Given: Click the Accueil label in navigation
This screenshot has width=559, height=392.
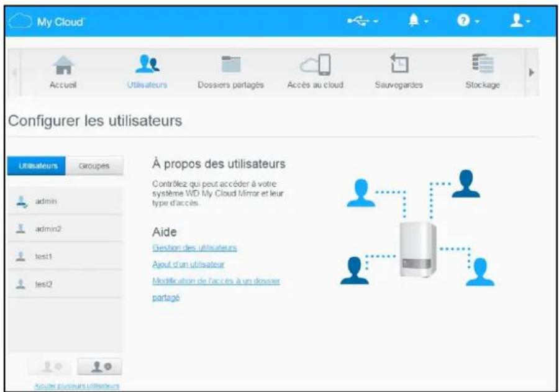Looking at the screenshot, I should [63, 85].
